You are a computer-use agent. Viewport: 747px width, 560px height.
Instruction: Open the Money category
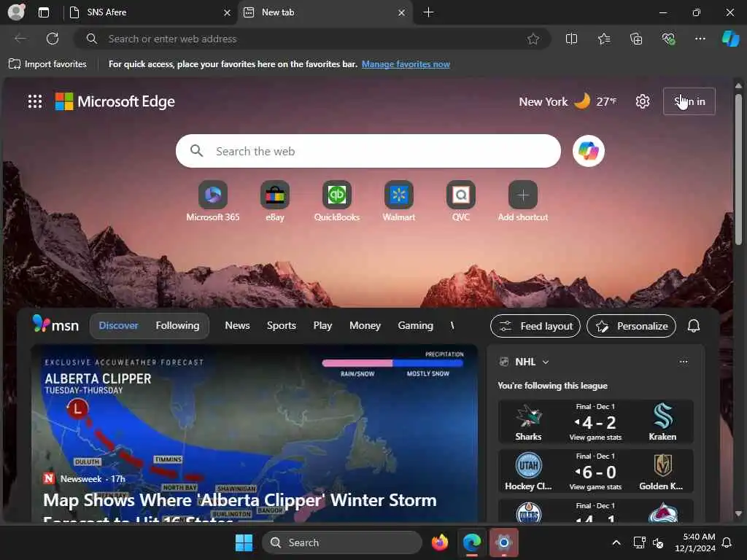[365, 326]
